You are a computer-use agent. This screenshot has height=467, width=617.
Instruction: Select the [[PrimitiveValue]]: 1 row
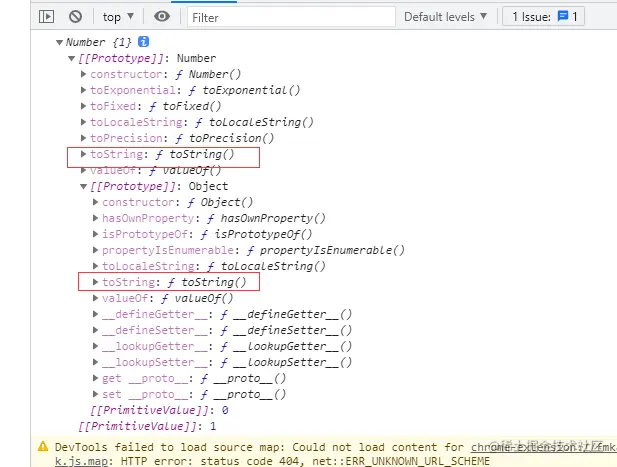coord(147,426)
